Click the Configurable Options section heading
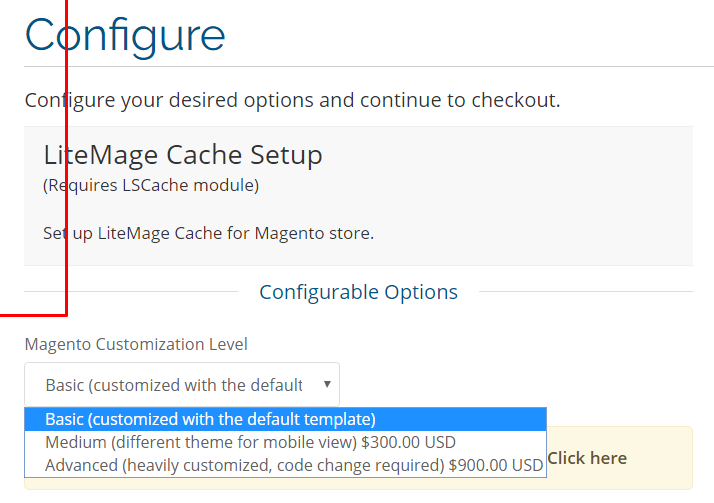The width and height of the screenshot is (714, 503). pos(358,292)
